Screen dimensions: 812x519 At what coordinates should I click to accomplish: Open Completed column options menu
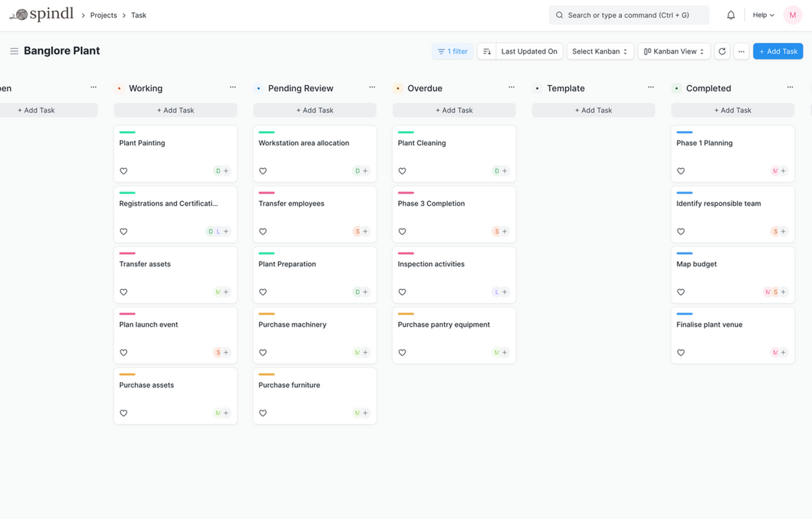(x=790, y=87)
